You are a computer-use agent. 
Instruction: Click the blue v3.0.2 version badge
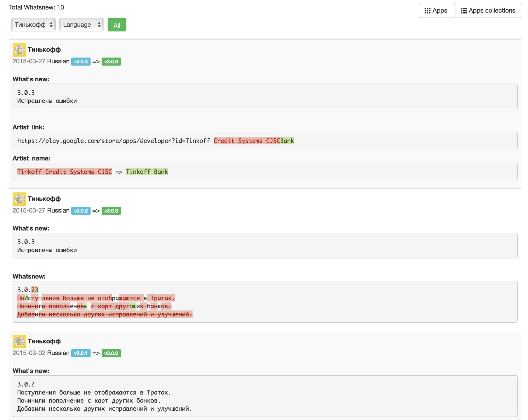pyautogui.click(x=81, y=211)
